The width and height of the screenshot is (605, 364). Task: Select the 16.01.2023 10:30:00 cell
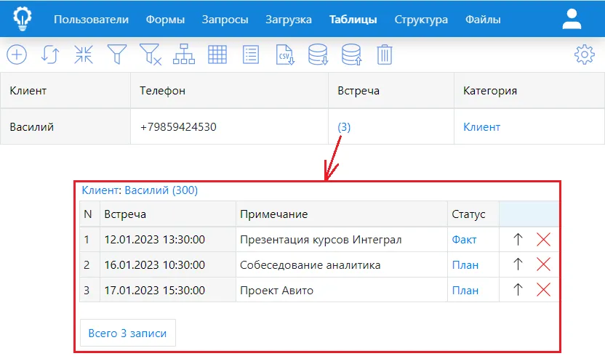(168, 265)
